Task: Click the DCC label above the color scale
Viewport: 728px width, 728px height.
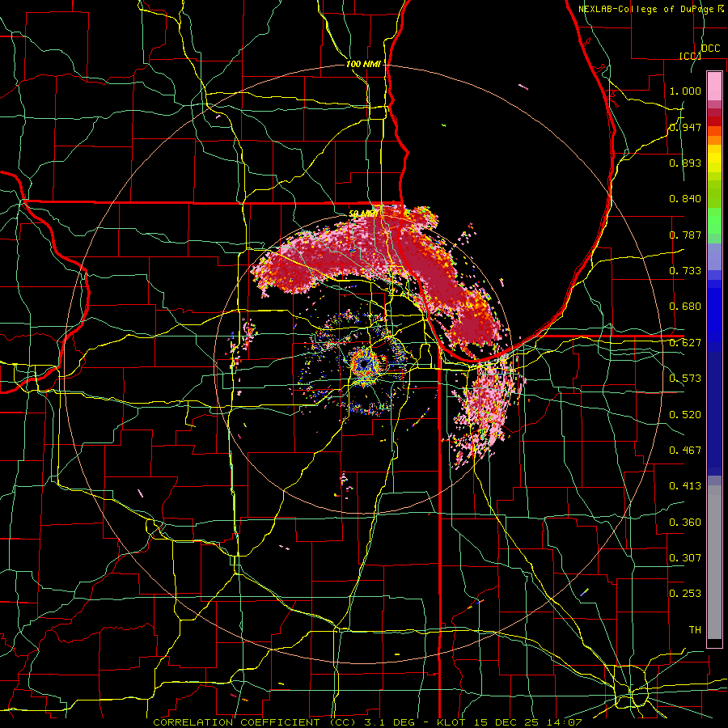Action: tap(710, 49)
